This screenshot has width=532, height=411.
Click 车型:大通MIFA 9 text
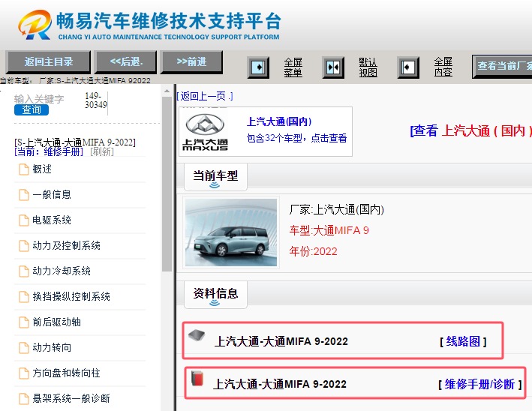pyautogui.click(x=329, y=230)
